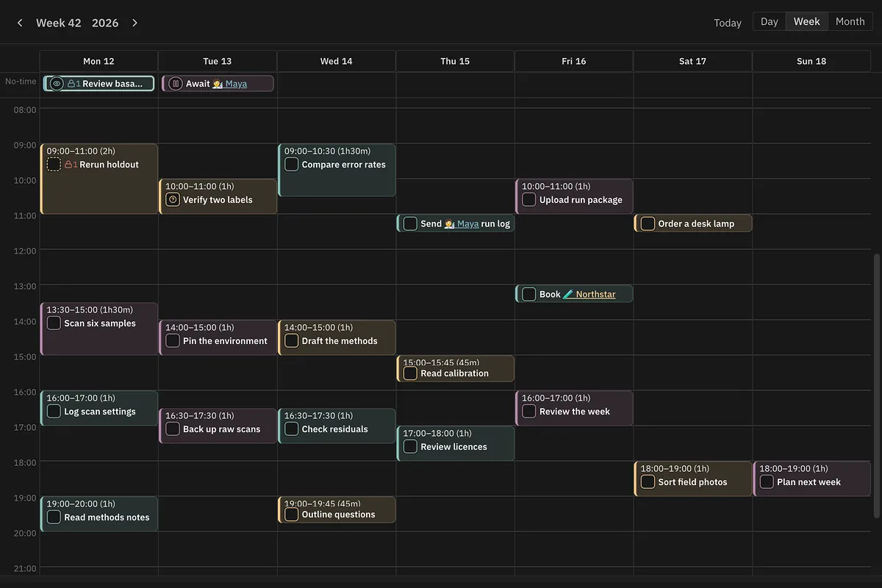Image resolution: width=882 pixels, height=588 pixels.
Task: Click the eye icon on Review basa... task
Action: click(x=57, y=84)
